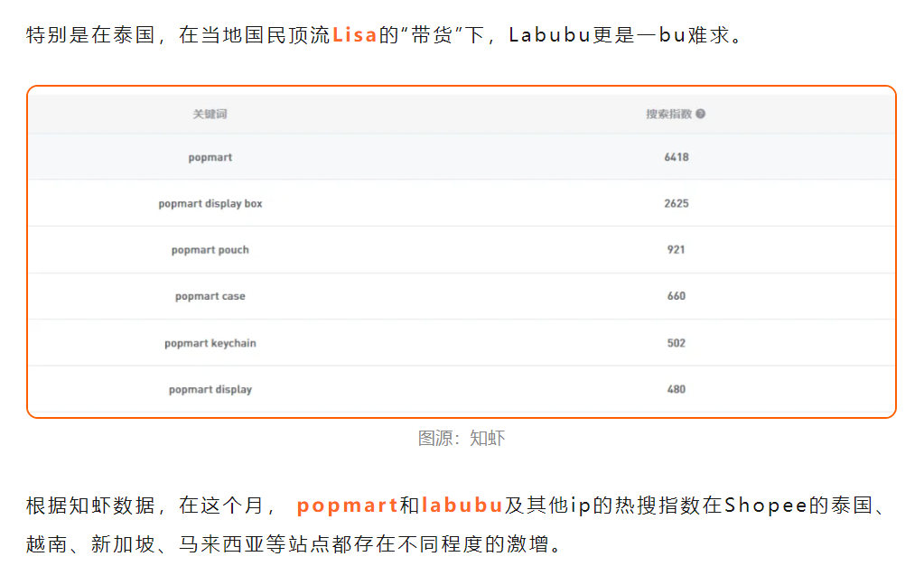Select the "popmart display" keyword row
This screenshot has width=924, height=575.
click(462, 389)
